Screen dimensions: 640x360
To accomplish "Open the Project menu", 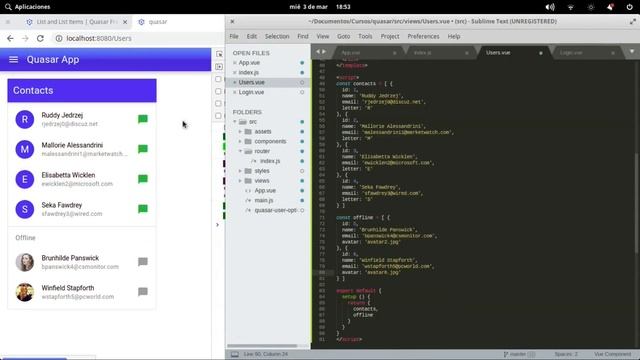I will [x=390, y=36].
